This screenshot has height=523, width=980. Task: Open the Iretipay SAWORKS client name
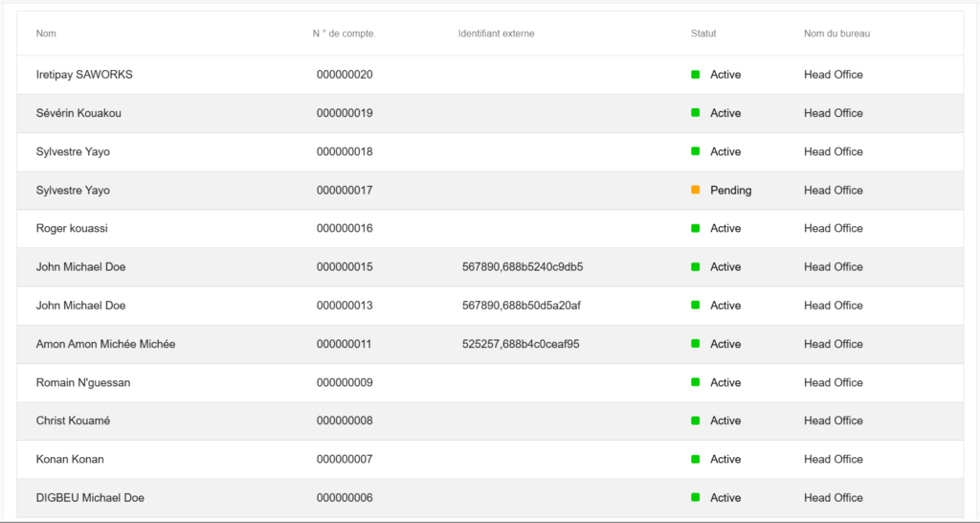(84, 75)
